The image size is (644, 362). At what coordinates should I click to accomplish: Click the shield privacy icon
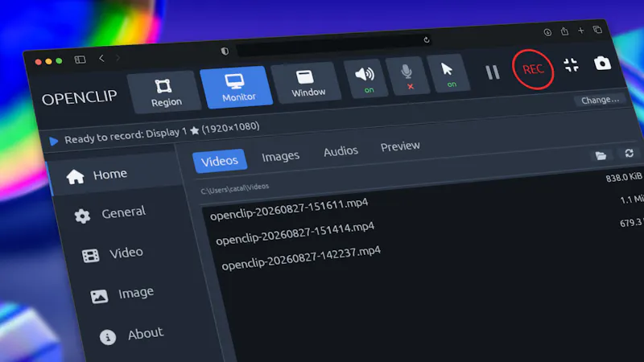pos(225,51)
